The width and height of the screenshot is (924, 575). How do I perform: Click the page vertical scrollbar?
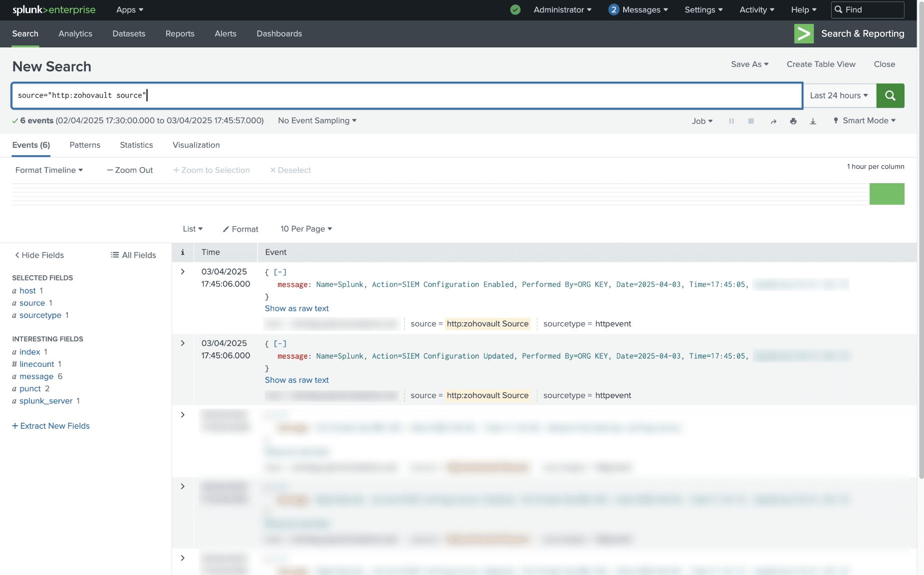point(921,240)
